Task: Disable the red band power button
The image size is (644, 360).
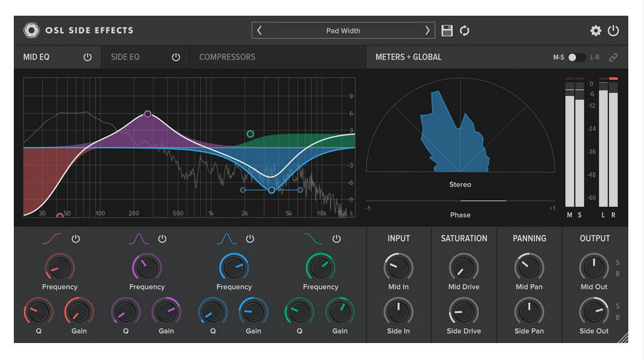Action: tap(75, 239)
